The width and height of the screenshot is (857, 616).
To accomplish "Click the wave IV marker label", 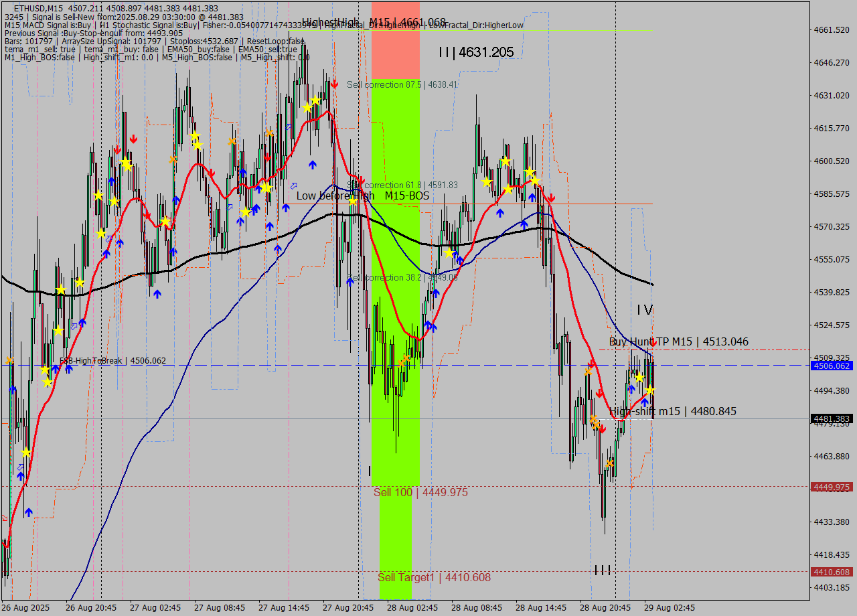I will coord(644,309).
